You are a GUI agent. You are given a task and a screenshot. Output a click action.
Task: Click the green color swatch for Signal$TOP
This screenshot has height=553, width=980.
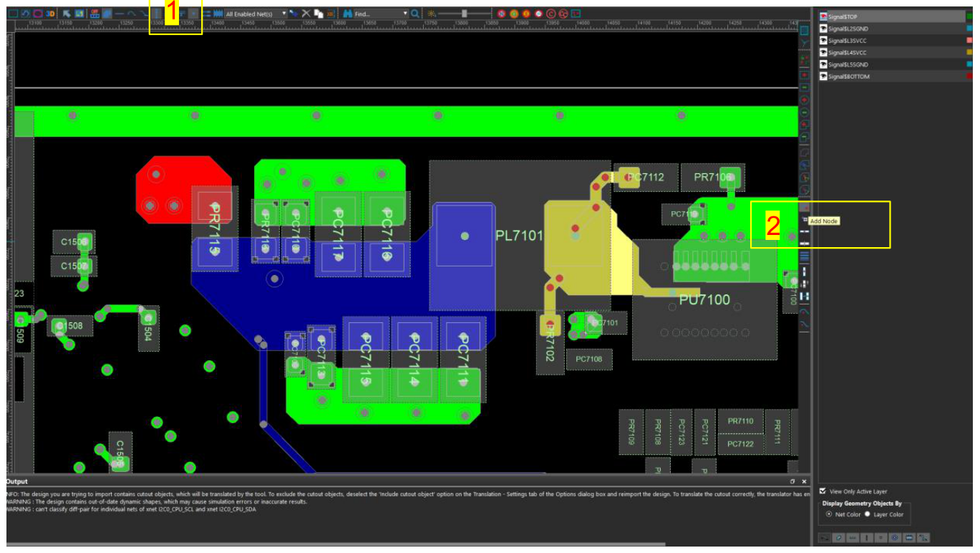970,16
